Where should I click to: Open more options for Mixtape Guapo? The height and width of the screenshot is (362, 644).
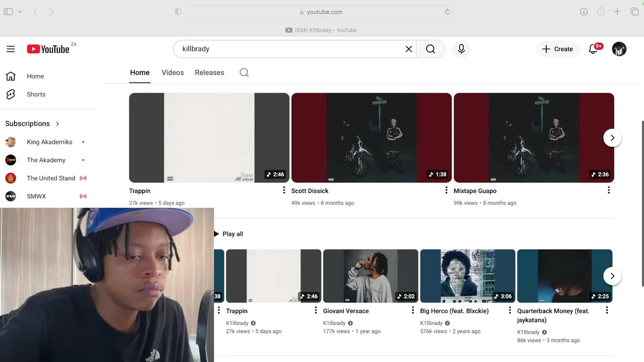point(609,190)
